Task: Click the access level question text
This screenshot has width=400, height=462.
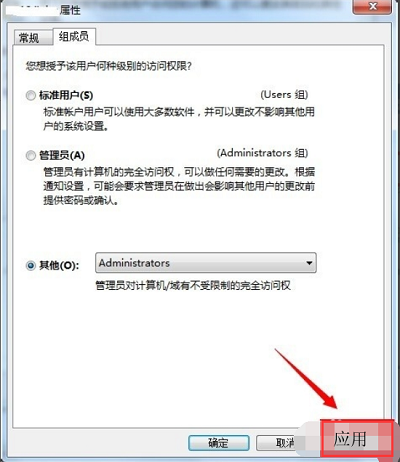Action: click(x=109, y=66)
